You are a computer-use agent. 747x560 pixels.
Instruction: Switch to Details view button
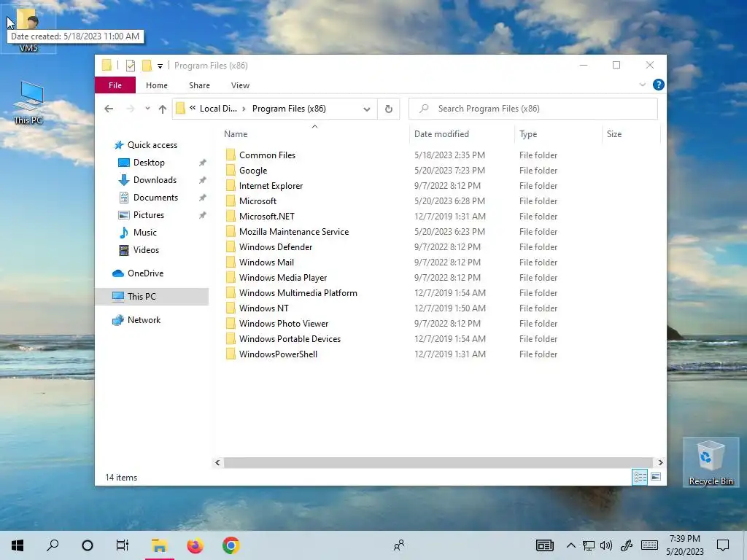pyautogui.click(x=640, y=477)
